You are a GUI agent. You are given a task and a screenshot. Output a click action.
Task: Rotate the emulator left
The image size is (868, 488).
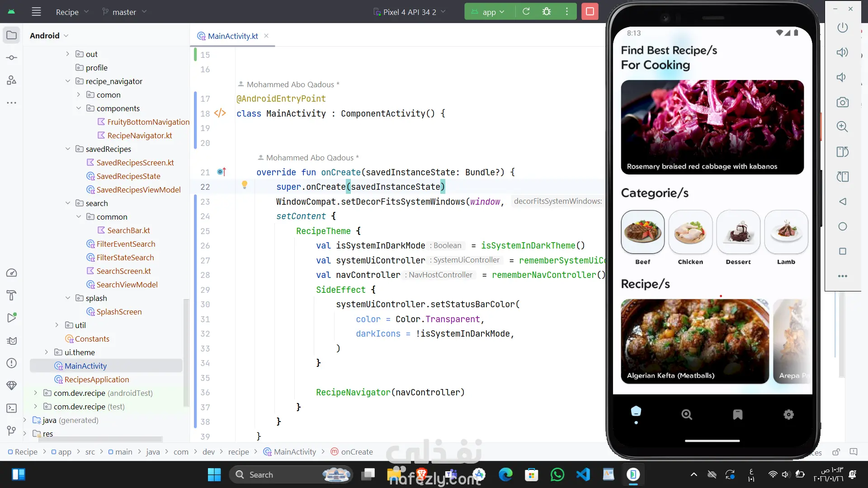coord(842,152)
